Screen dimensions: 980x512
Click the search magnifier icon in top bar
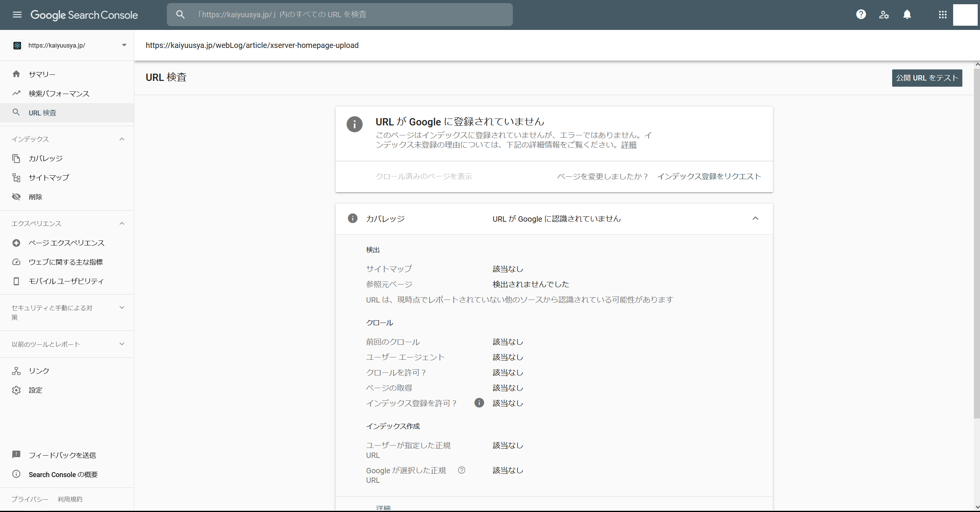tap(180, 15)
